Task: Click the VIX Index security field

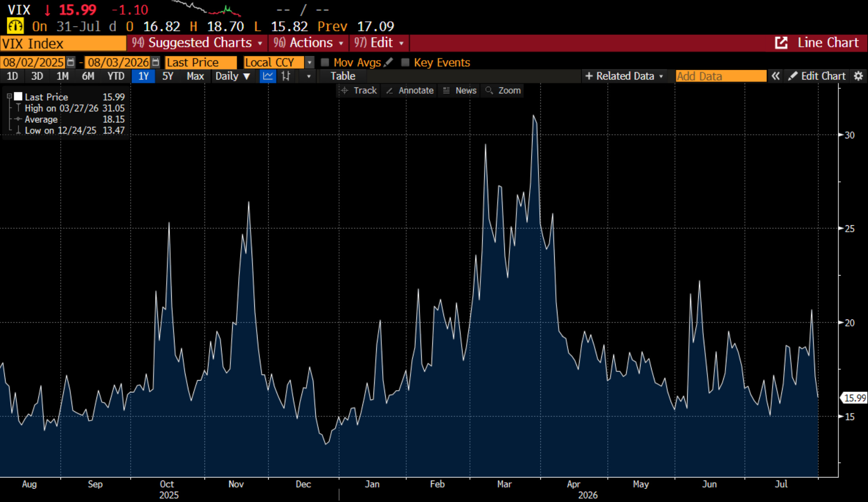Action: pyautogui.click(x=63, y=43)
